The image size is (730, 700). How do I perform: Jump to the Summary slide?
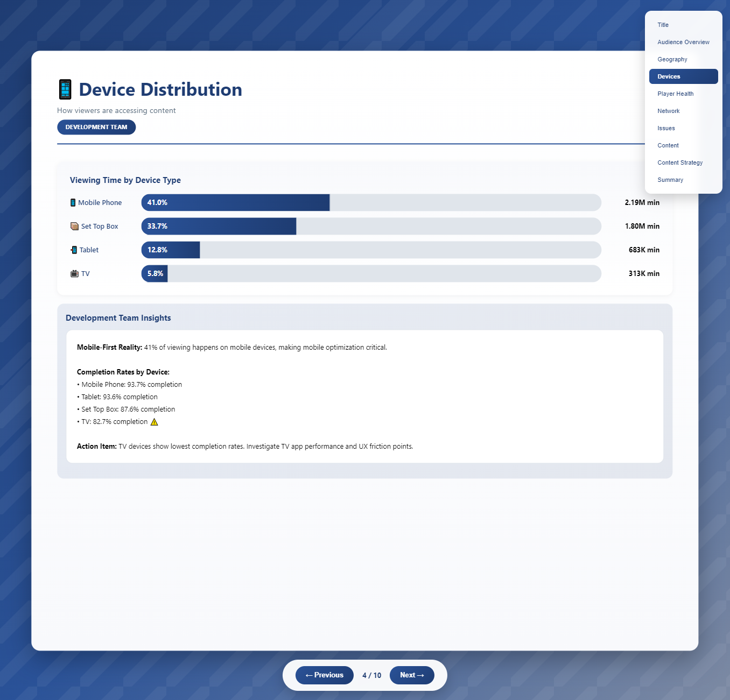coord(670,180)
